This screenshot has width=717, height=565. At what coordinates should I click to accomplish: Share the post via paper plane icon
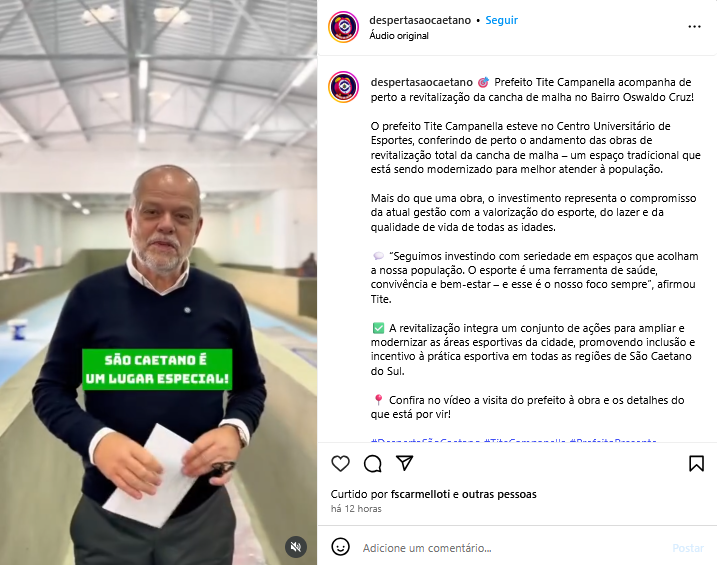point(405,463)
